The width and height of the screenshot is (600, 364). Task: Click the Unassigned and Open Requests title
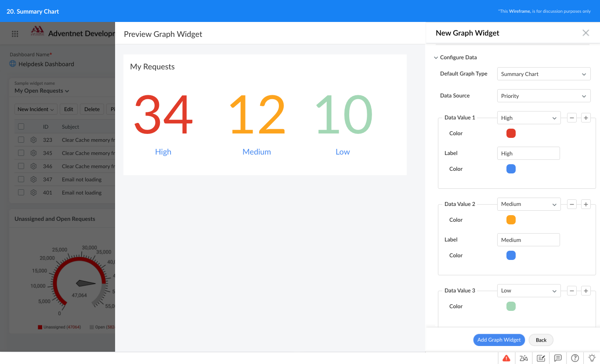click(55, 219)
